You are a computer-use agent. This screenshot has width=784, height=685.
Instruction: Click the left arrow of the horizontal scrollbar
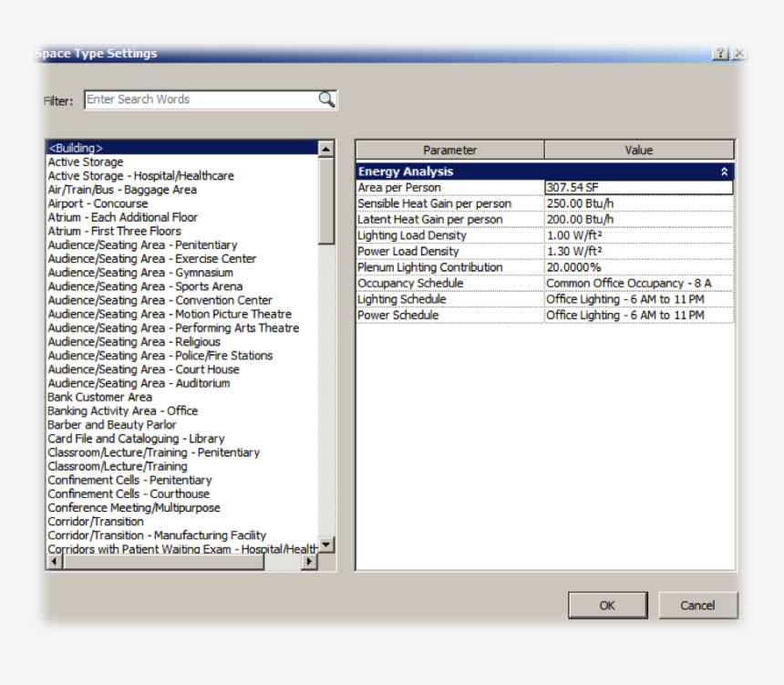pos(53,563)
